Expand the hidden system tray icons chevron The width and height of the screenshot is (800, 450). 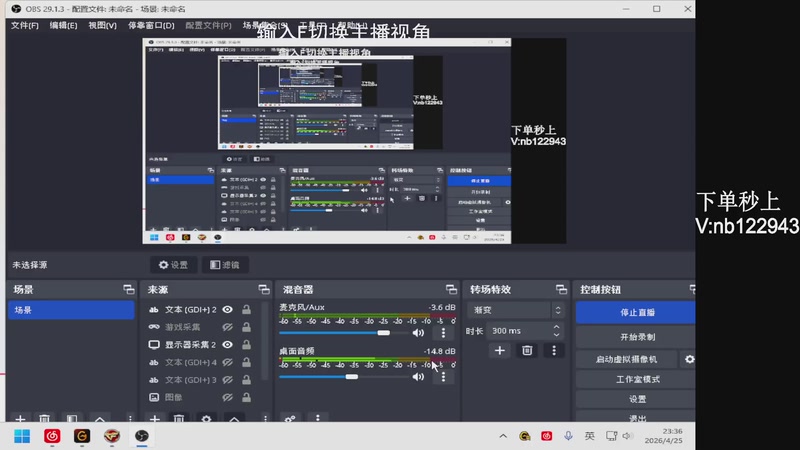click(503, 436)
